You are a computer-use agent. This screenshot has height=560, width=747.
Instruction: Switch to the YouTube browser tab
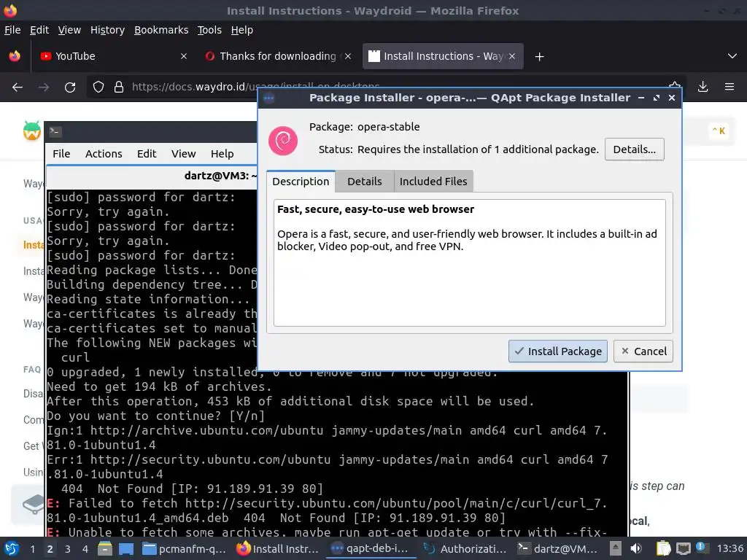(115, 56)
